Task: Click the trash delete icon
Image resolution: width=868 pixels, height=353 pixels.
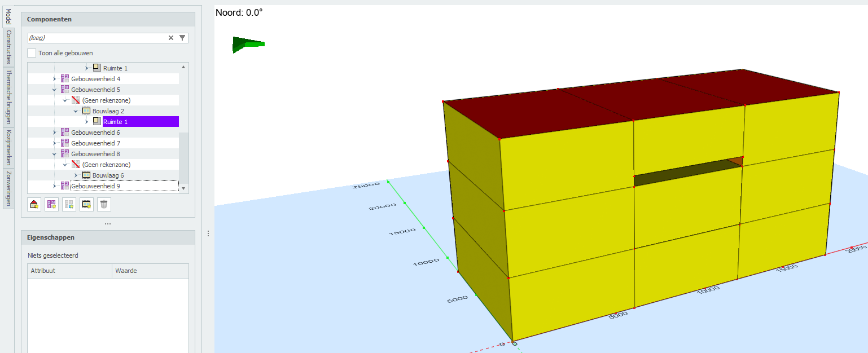Action: pos(104,204)
